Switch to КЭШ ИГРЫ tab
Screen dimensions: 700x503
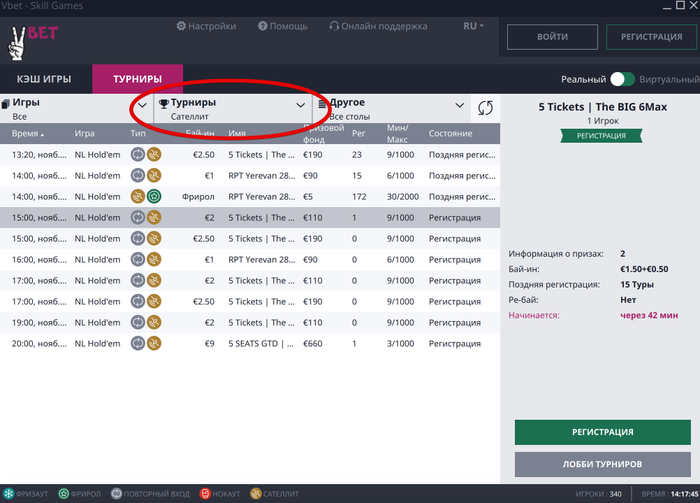[x=44, y=79]
